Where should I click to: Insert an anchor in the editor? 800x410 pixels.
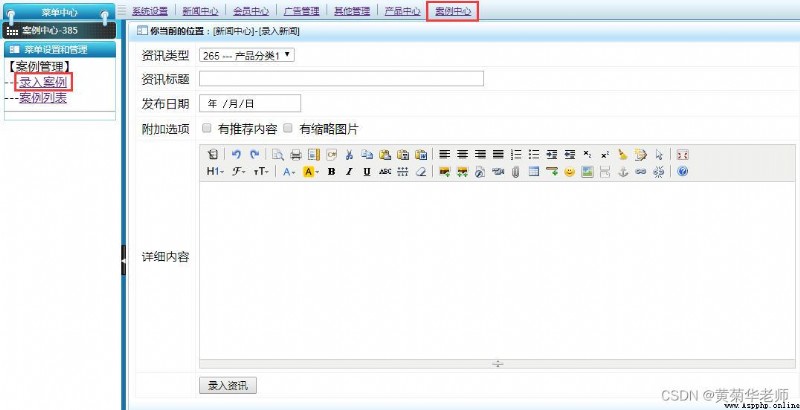coord(622,172)
